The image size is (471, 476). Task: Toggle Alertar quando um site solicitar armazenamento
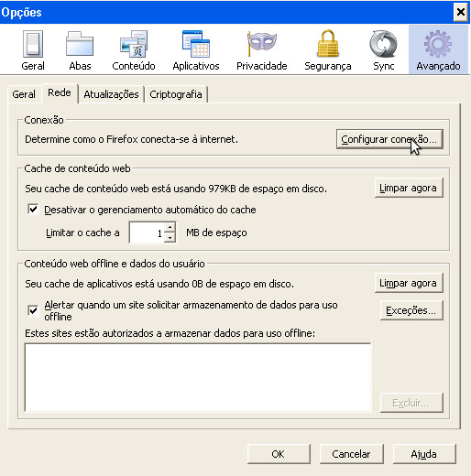(33, 310)
